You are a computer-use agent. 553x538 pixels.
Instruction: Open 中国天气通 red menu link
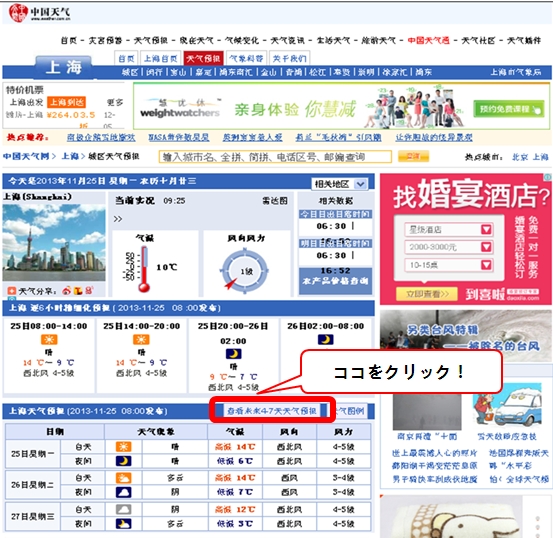pyautogui.click(x=429, y=41)
